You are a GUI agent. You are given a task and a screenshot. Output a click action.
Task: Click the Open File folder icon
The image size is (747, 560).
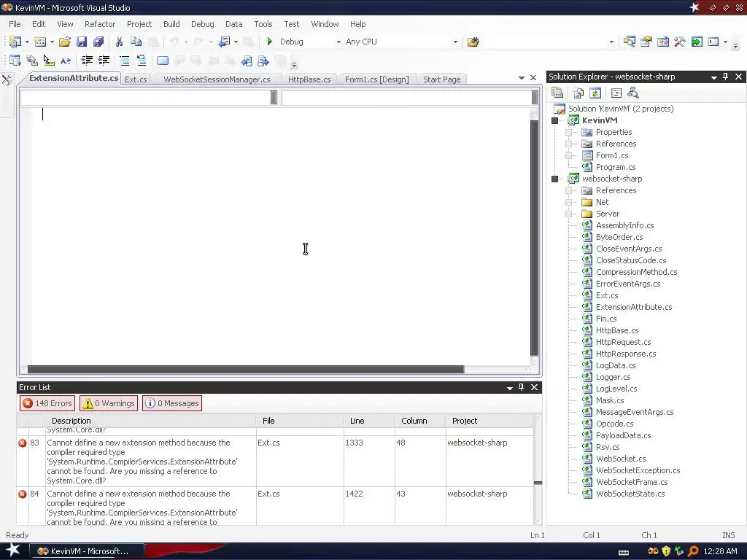(65, 42)
